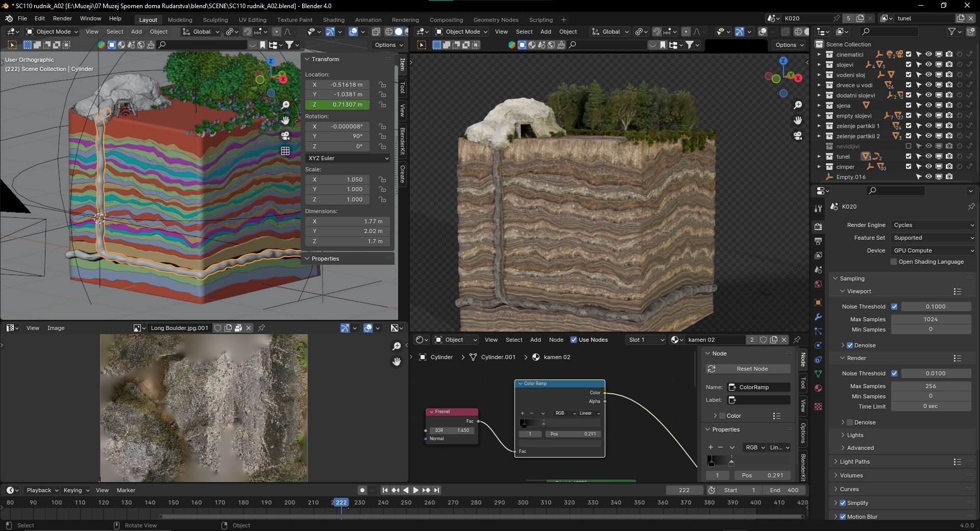Open the Material properties tab icon
The width and height of the screenshot is (980, 531).
(818, 388)
